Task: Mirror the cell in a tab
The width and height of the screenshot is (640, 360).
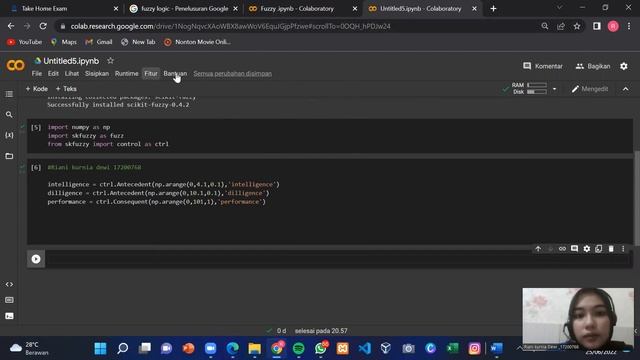Action: [x=598, y=249]
